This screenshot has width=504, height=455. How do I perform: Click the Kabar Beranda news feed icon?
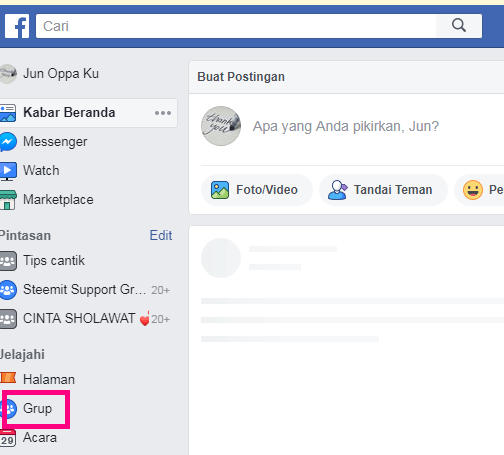coord(8,113)
